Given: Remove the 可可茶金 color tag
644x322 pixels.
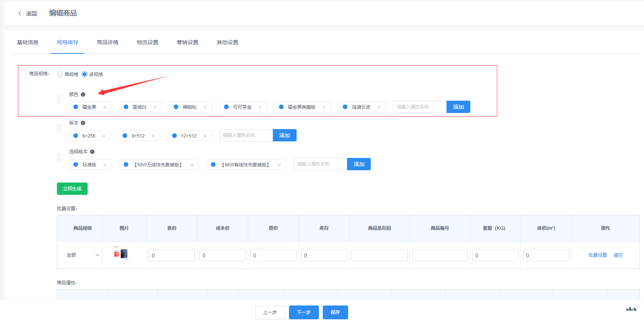Looking at the screenshot, I should point(260,107).
